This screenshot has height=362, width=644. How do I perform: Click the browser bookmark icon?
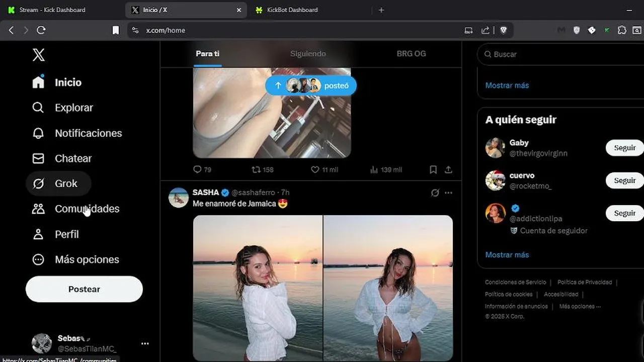click(115, 30)
